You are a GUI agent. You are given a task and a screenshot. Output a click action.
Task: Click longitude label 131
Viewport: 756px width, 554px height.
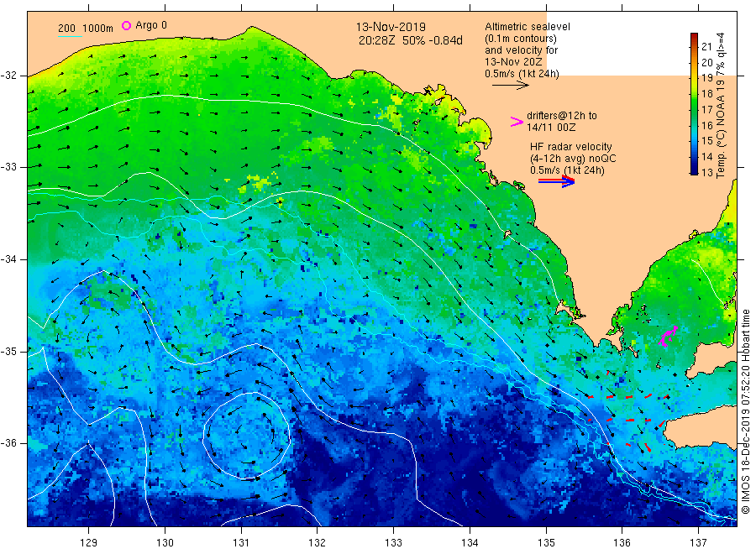pyautogui.click(x=241, y=543)
